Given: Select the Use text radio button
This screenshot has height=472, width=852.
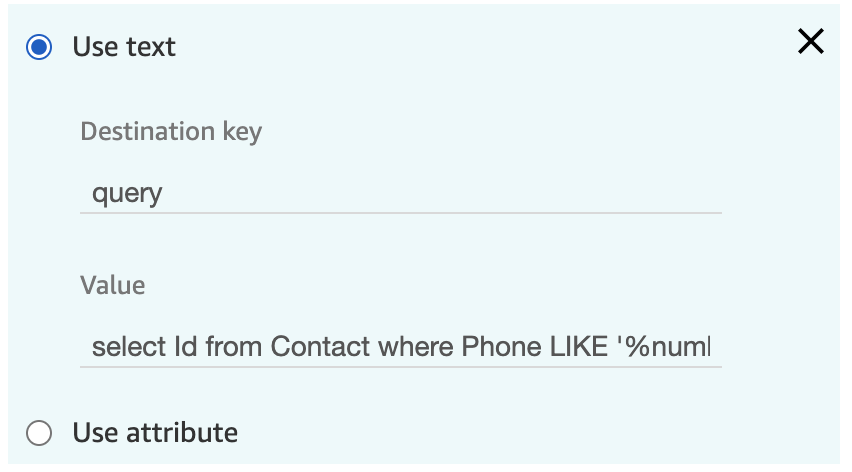Looking at the screenshot, I should [39, 47].
